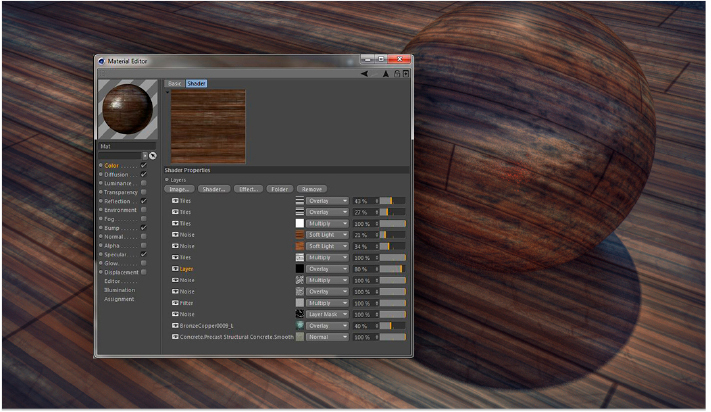Click the Image... button
The height and width of the screenshot is (412, 711).
coord(179,188)
